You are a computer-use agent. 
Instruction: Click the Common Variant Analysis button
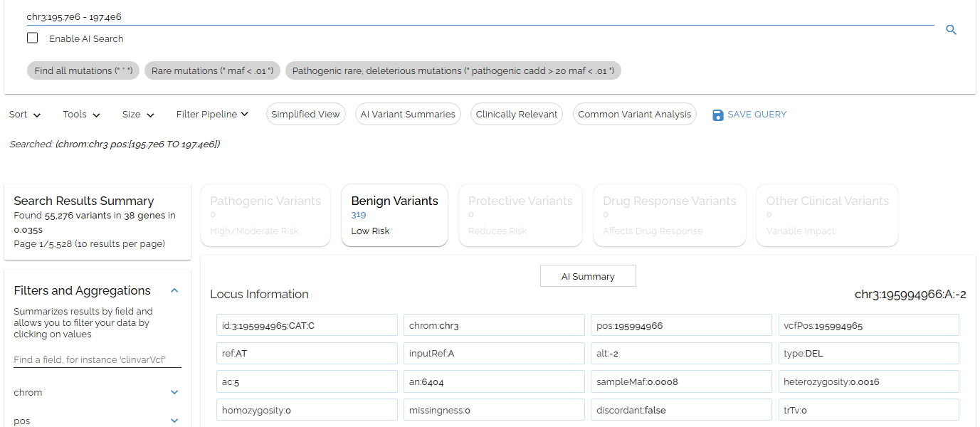click(634, 114)
